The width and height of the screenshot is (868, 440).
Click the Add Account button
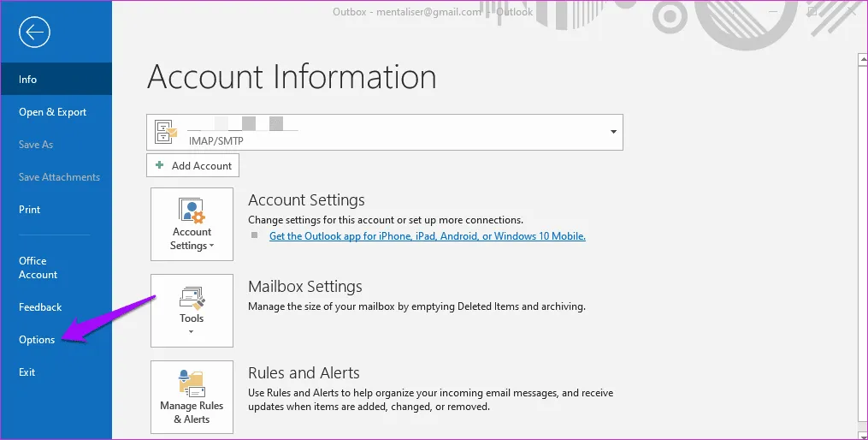(192, 166)
